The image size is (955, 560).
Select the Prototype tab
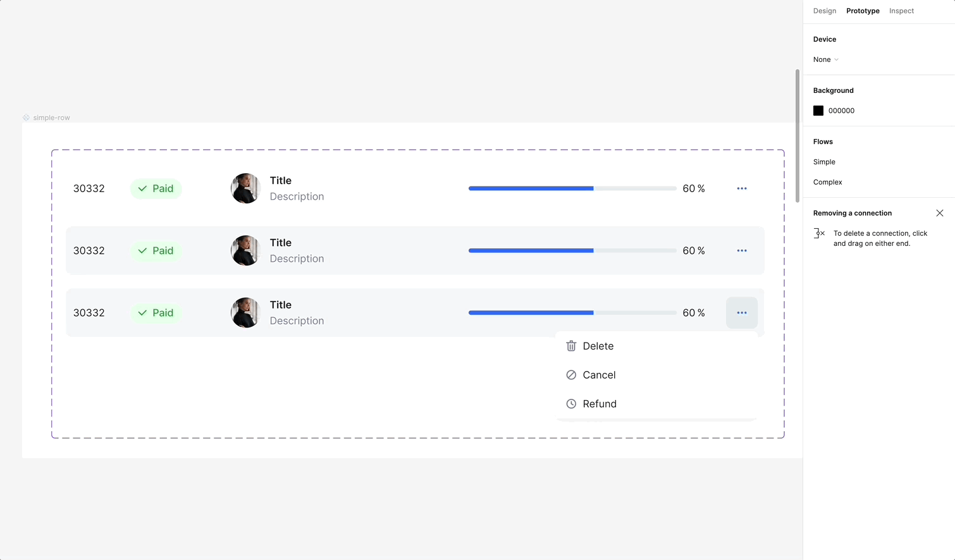pos(863,11)
